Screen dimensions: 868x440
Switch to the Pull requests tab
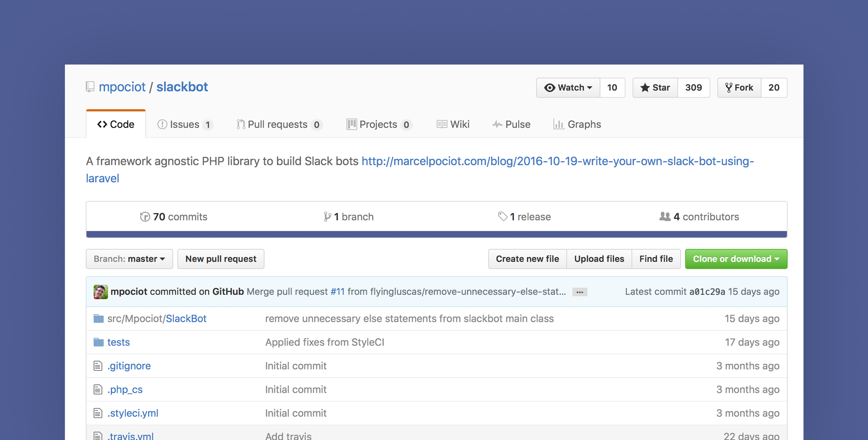coord(280,124)
